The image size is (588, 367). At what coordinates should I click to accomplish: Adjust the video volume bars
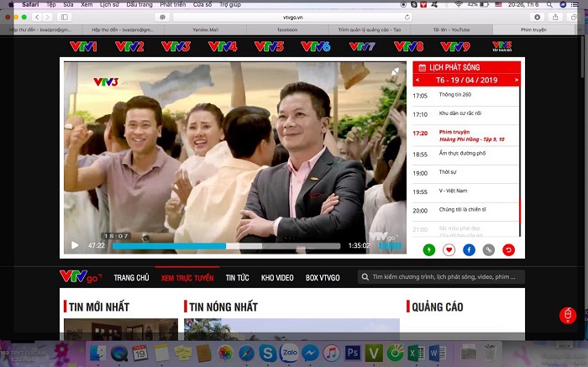(390, 246)
